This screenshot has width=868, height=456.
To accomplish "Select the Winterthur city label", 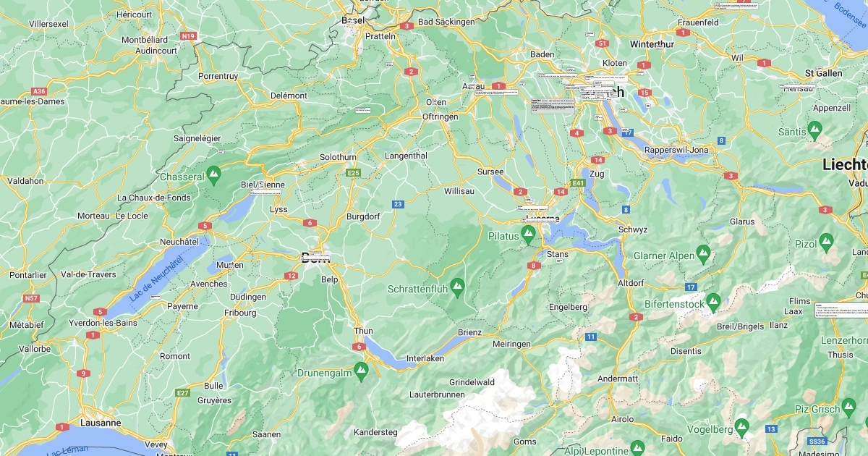I will [652, 43].
